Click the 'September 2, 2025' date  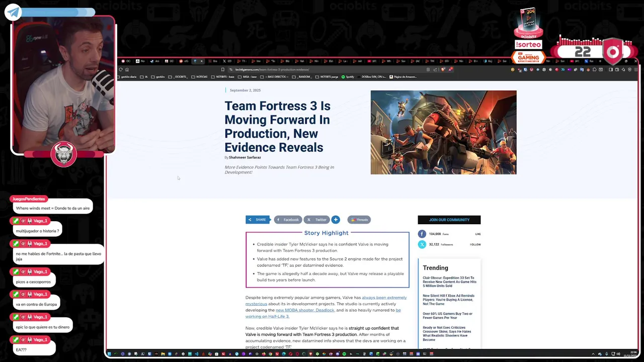(245, 90)
